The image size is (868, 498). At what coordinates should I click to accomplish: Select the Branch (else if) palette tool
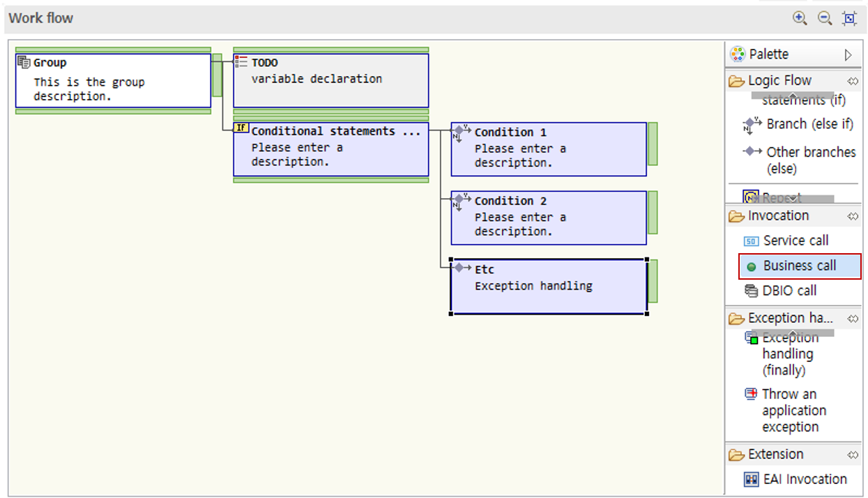(x=809, y=124)
